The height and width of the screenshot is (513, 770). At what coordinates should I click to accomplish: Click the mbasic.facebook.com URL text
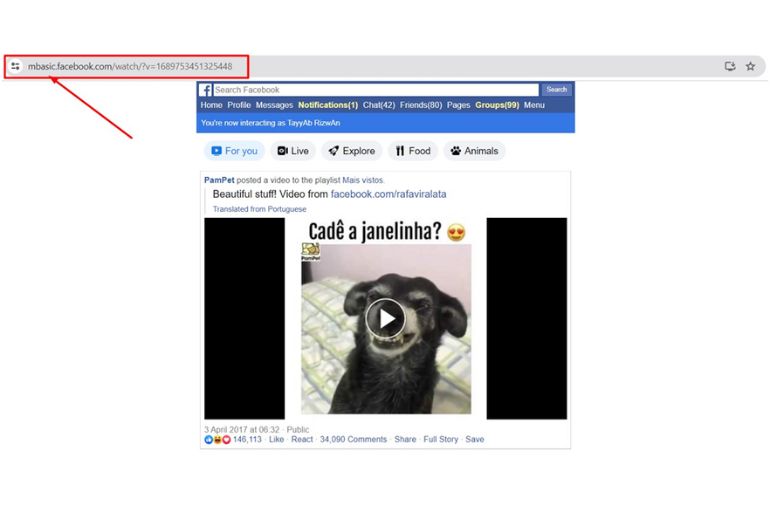point(130,66)
